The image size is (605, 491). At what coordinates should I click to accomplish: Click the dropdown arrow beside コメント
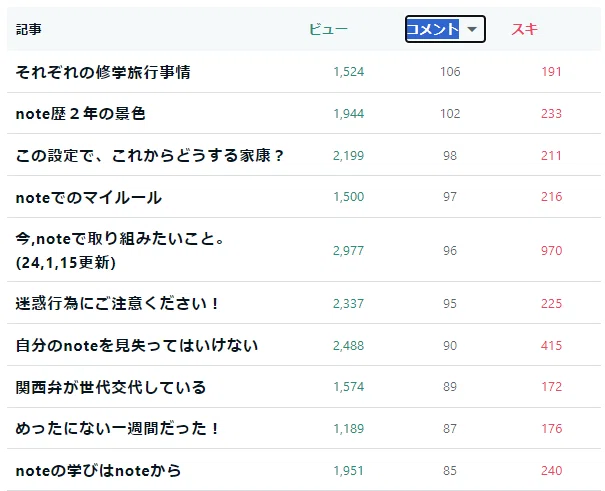[471, 29]
